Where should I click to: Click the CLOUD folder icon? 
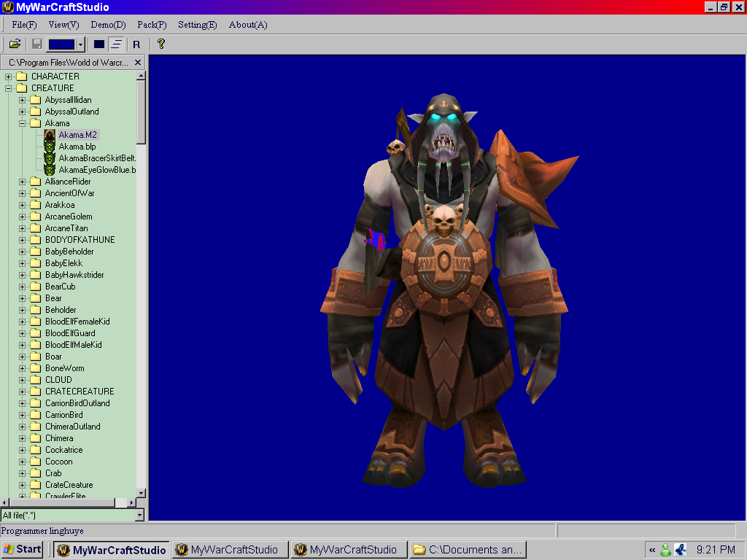click(35, 380)
